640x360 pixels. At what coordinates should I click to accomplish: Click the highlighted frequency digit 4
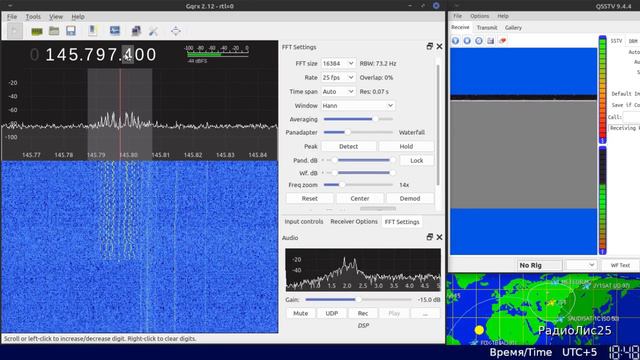pyautogui.click(x=128, y=55)
